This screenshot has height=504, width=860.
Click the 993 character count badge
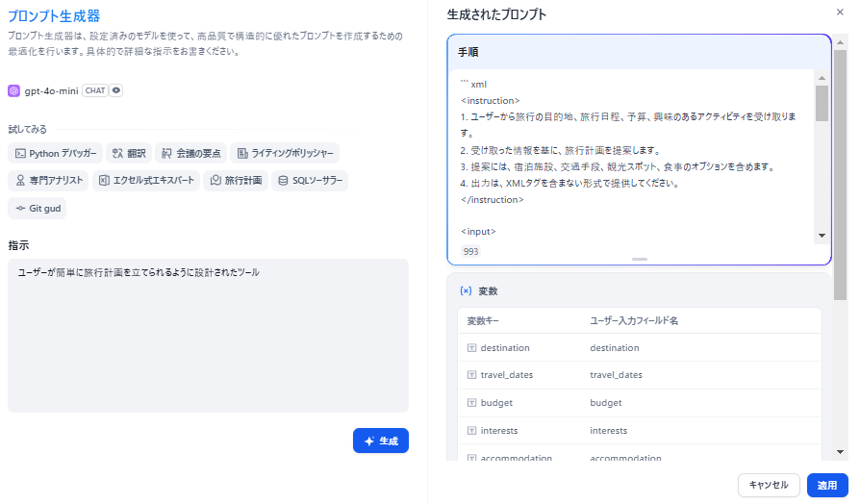(470, 252)
